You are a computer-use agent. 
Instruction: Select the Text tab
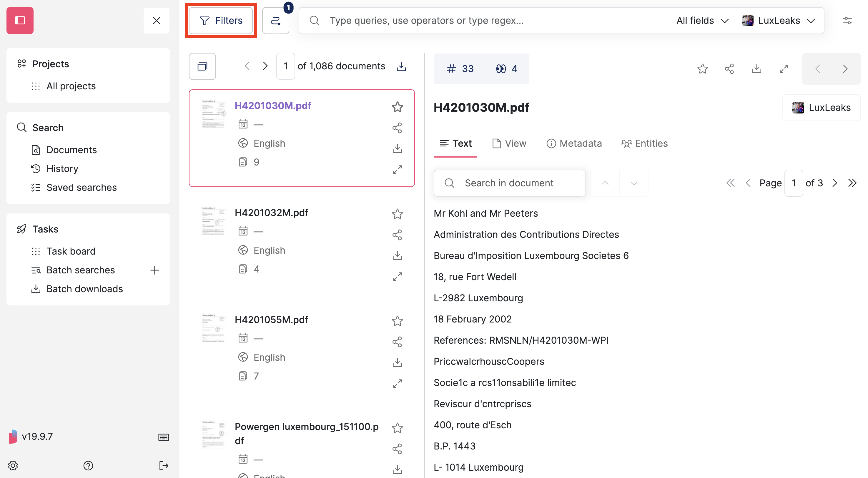pos(455,143)
